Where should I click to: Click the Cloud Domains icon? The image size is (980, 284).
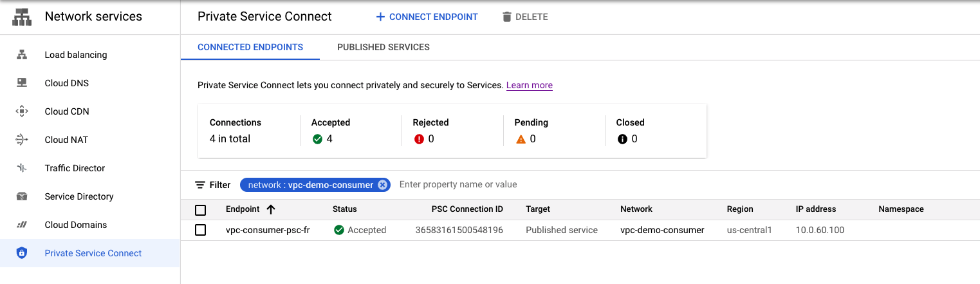tap(22, 225)
